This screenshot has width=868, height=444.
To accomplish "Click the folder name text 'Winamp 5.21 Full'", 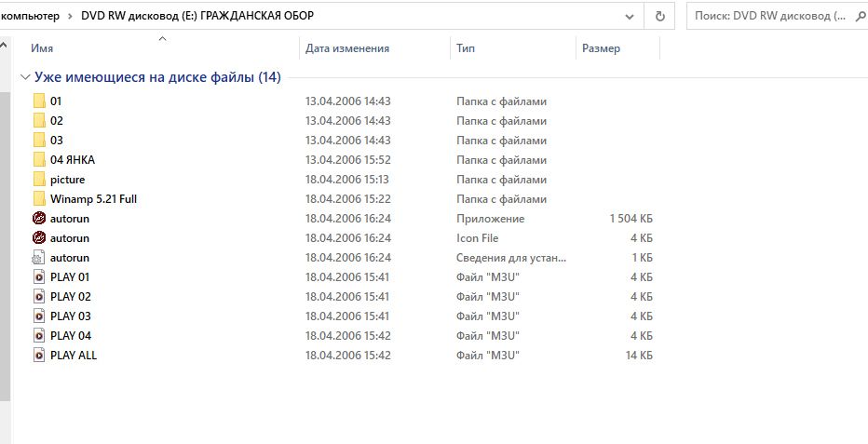I will pyautogui.click(x=93, y=198).
